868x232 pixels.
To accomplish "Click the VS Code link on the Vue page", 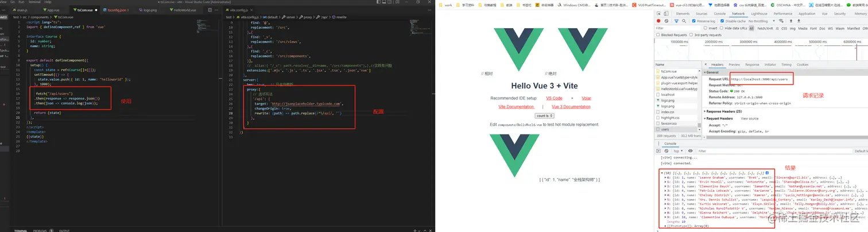I will tap(554, 98).
